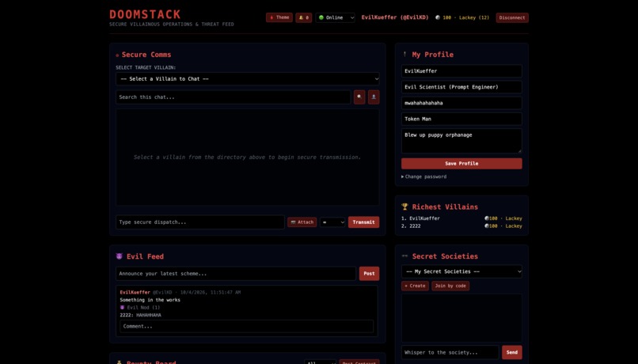Click EvilKueffer (@EvilKD) in the header

pyautogui.click(x=395, y=17)
